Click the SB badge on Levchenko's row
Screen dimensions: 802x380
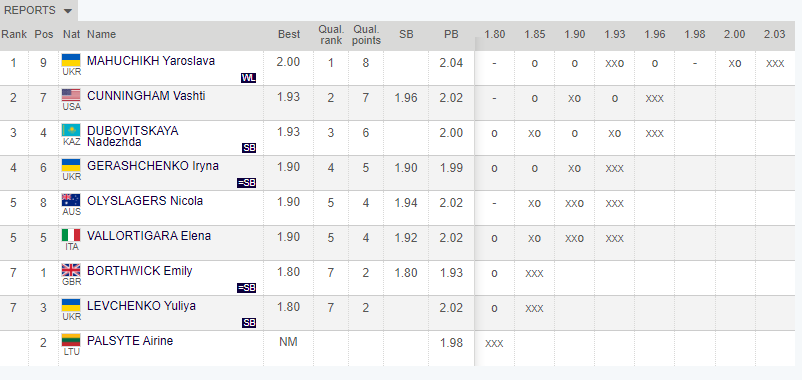pos(249,323)
